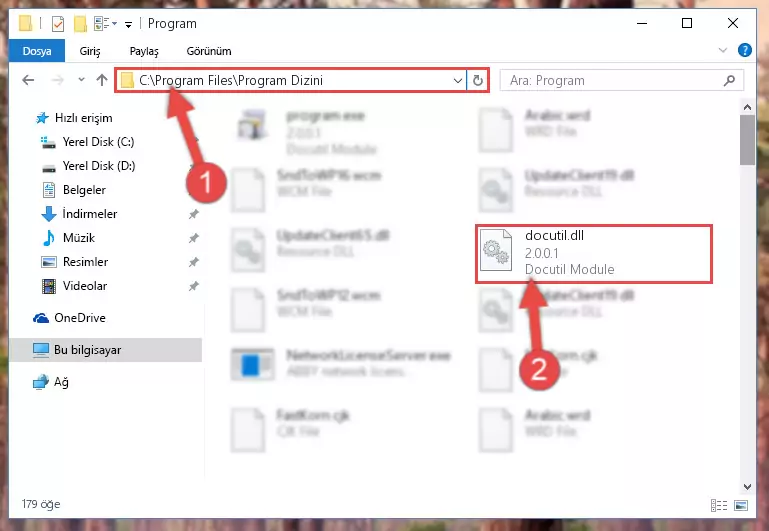Image resolution: width=769 pixels, height=531 pixels.
Task: Click pin icon beside Müzik
Action: tap(194, 238)
